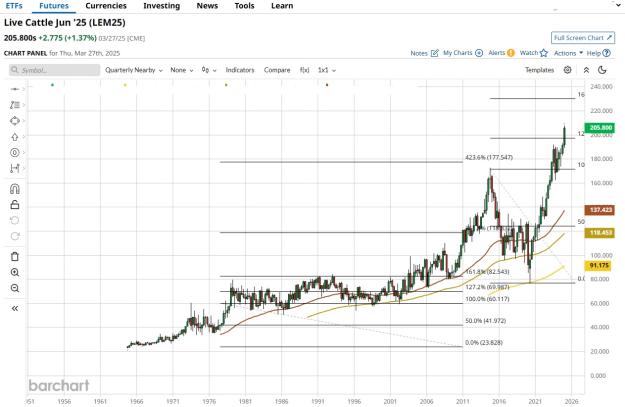The width and height of the screenshot is (625, 407).
Task: Click the green 205.800 price label
Action: coord(600,128)
